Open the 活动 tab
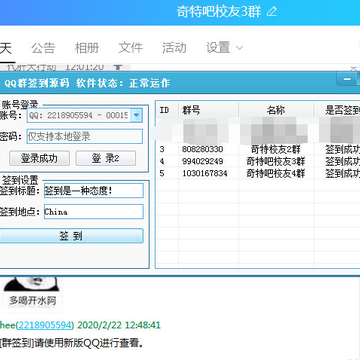360x360 pixels. (x=174, y=48)
